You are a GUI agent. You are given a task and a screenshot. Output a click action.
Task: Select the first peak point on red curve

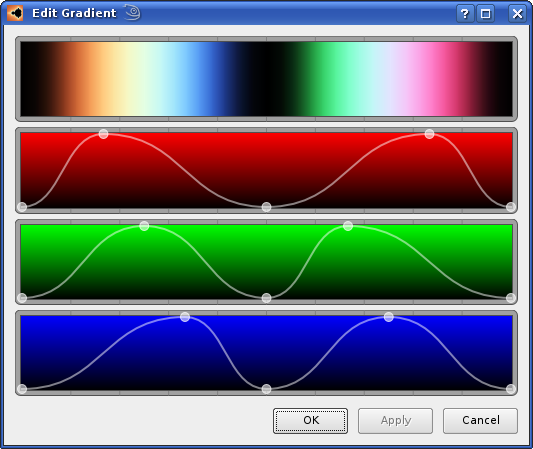(x=104, y=134)
